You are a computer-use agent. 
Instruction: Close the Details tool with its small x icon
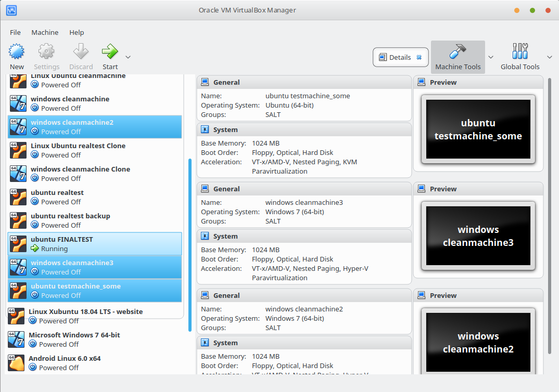tap(420, 57)
